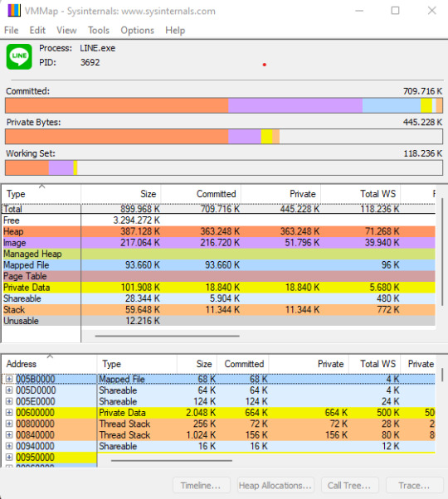Open the File menu
The width and height of the screenshot is (448, 499).
pos(11,30)
